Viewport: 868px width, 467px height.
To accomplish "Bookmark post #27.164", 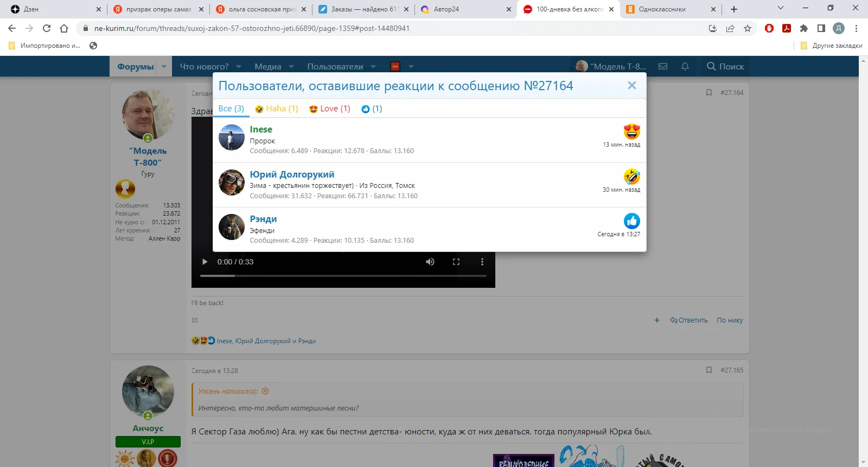I will tap(709, 93).
